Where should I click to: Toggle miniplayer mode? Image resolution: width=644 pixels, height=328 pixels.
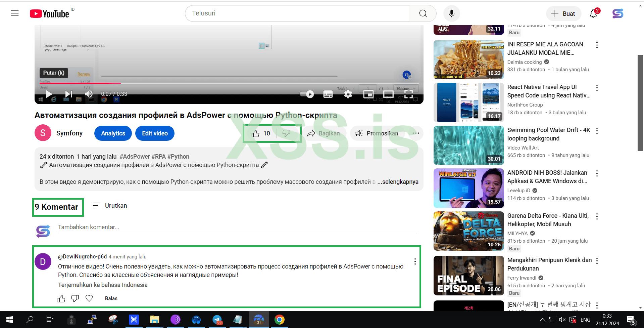tap(368, 94)
